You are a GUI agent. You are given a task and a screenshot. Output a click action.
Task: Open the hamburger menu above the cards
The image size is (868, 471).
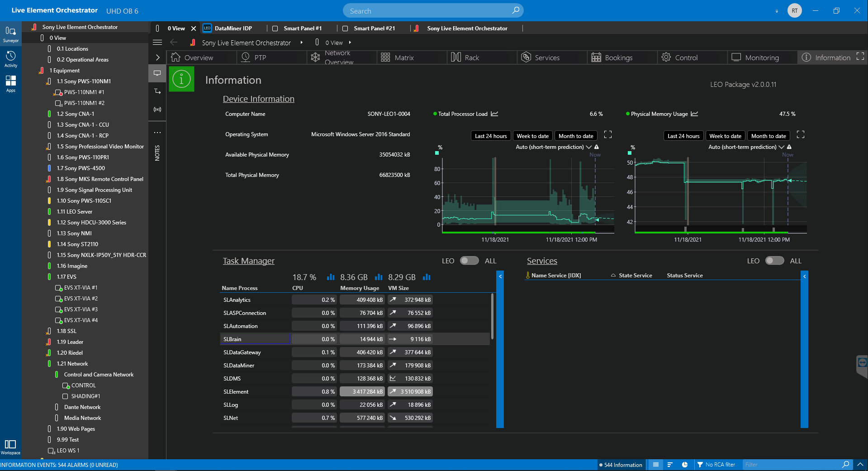157,43
